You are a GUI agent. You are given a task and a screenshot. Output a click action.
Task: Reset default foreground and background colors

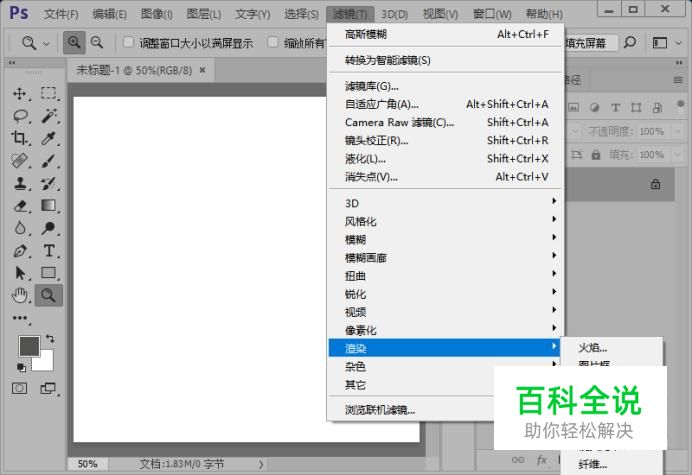tap(21, 367)
